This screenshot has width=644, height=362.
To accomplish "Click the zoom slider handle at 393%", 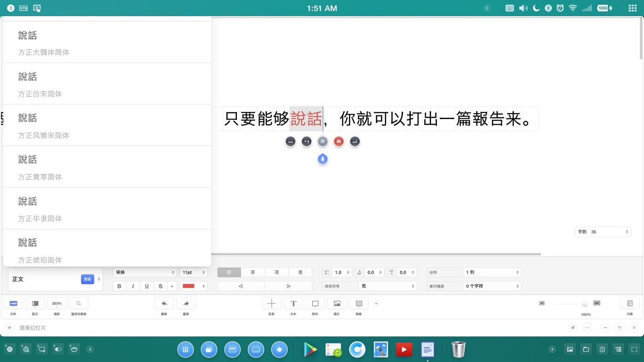I will 585,304.
